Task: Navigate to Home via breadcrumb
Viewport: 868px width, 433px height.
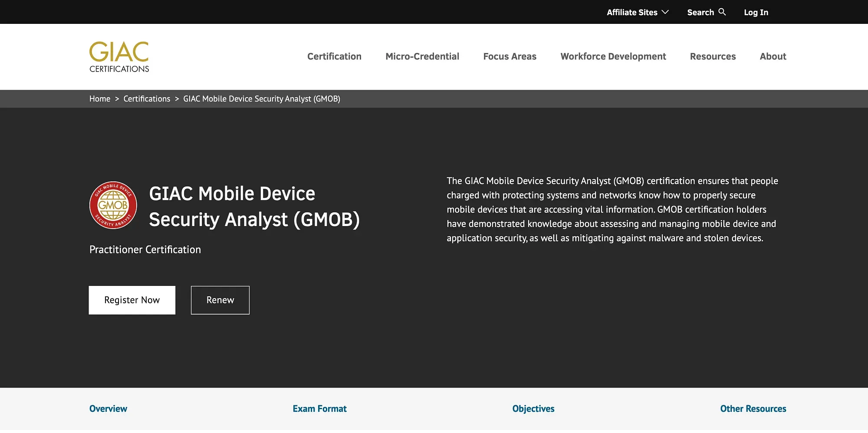Action: [x=100, y=98]
